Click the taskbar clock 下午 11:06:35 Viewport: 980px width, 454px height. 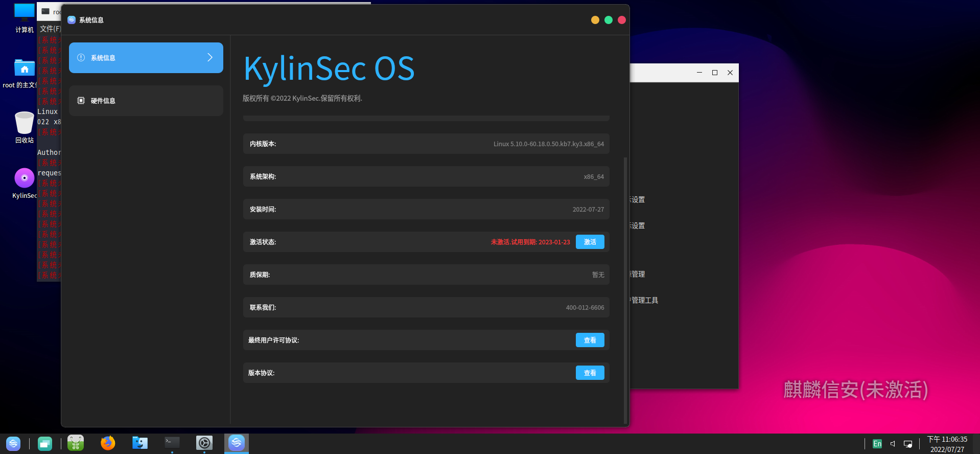point(947,439)
